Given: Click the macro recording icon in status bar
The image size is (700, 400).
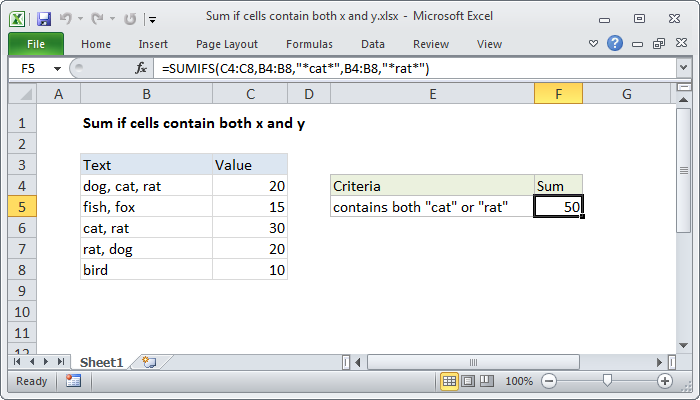Looking at the screenshot, I should point(73,381).
